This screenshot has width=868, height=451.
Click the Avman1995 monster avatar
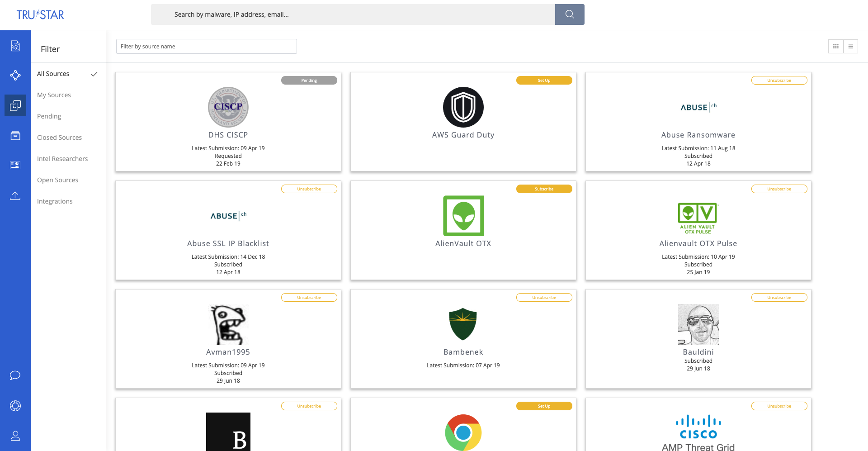pos(228,324)
